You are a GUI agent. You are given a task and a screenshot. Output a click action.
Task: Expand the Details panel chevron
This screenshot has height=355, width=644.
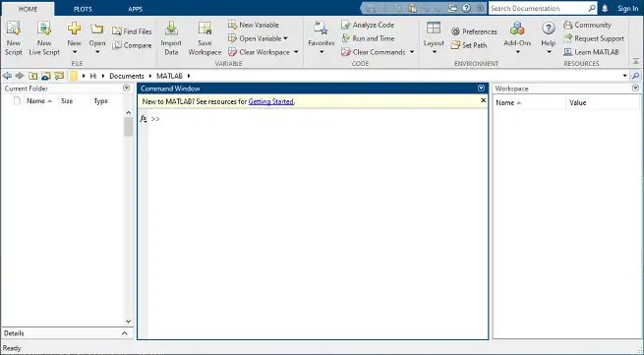[125, 333]
